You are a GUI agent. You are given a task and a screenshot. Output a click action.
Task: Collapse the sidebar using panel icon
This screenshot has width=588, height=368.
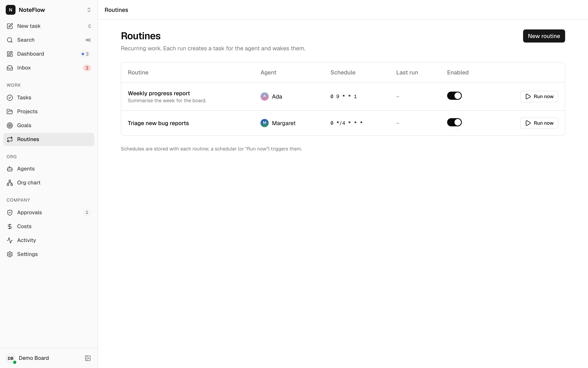[x=88, y=358]
